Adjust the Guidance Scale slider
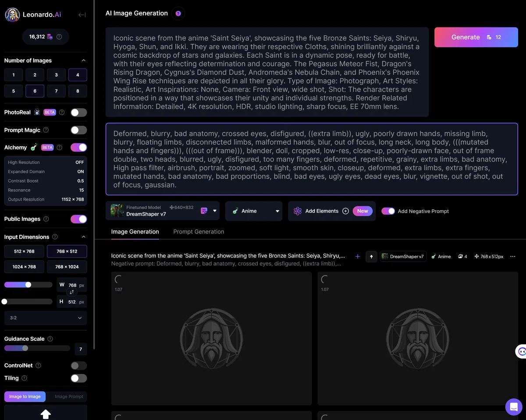 (x=37, y=348)
